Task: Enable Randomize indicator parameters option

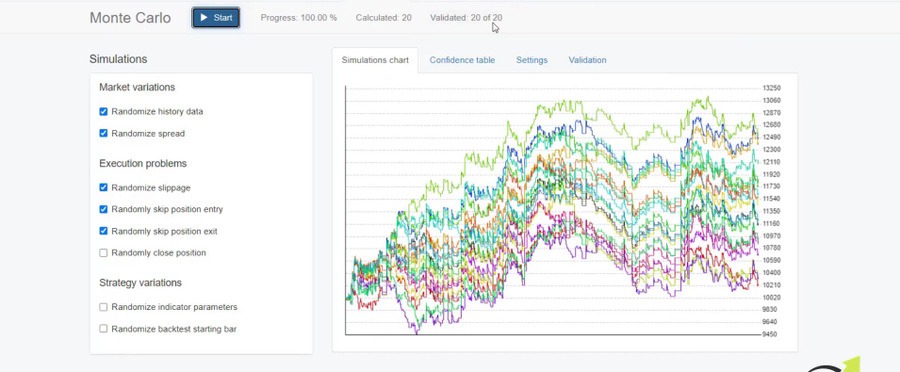Action: tap(103, 307)
